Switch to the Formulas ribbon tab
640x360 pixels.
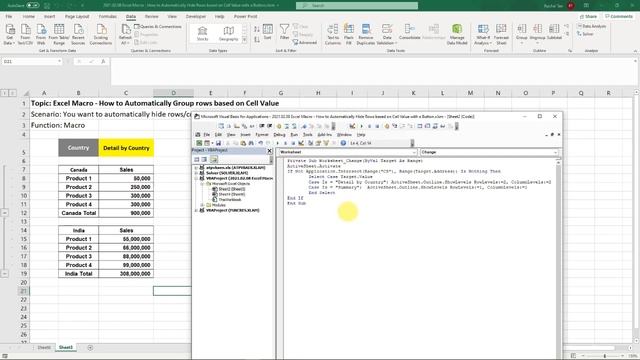[107, 16]
